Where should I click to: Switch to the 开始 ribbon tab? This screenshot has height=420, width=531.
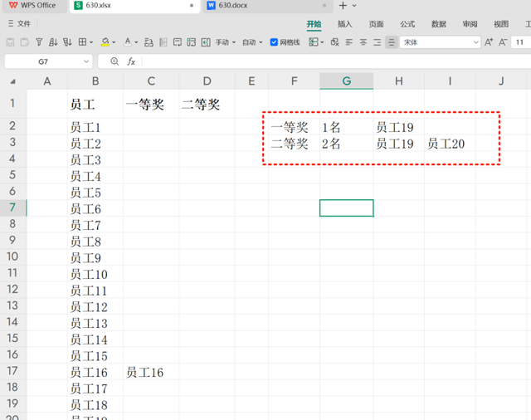[314, 24]
